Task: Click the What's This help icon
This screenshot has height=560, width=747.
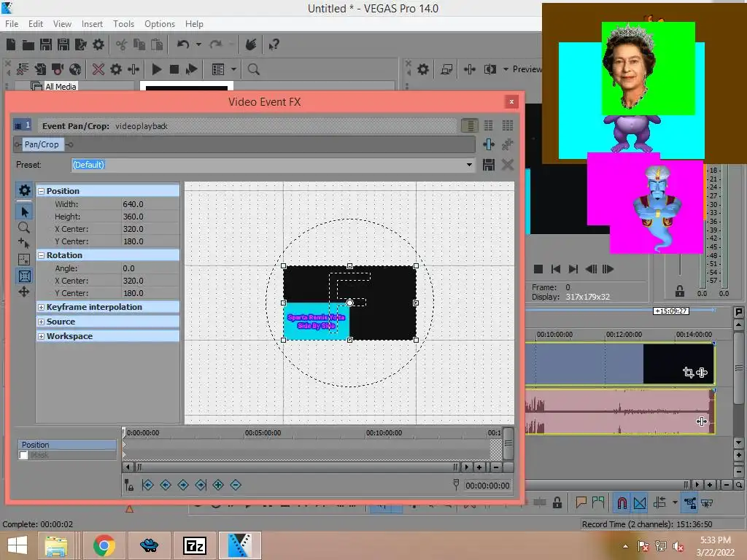Action: [x=274, y=44]
